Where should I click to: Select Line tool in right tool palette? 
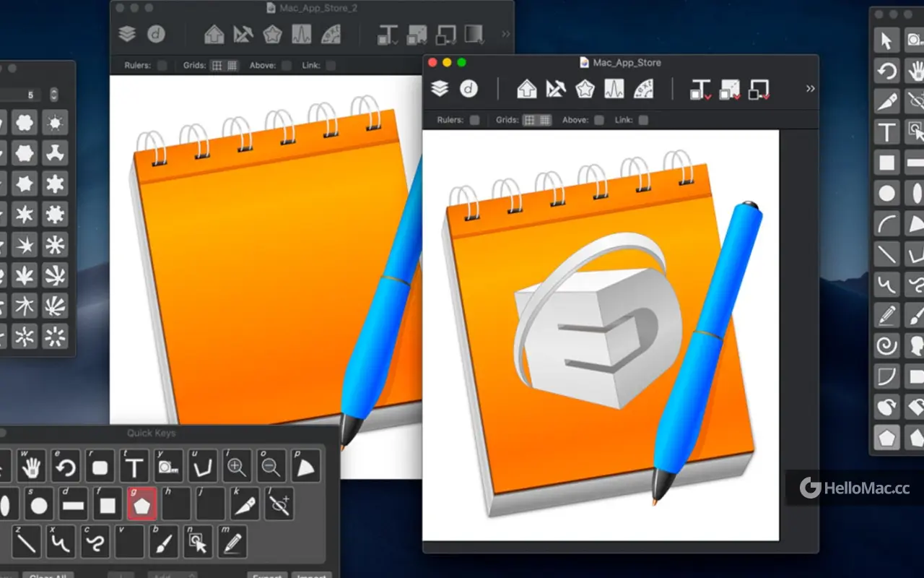[x=887, y=254]
